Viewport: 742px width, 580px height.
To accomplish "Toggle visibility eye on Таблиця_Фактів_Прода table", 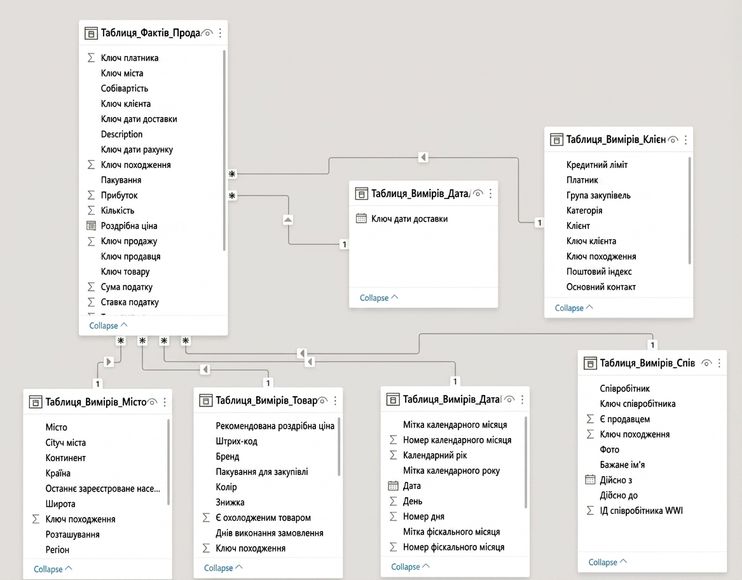I will pos(207,33).
